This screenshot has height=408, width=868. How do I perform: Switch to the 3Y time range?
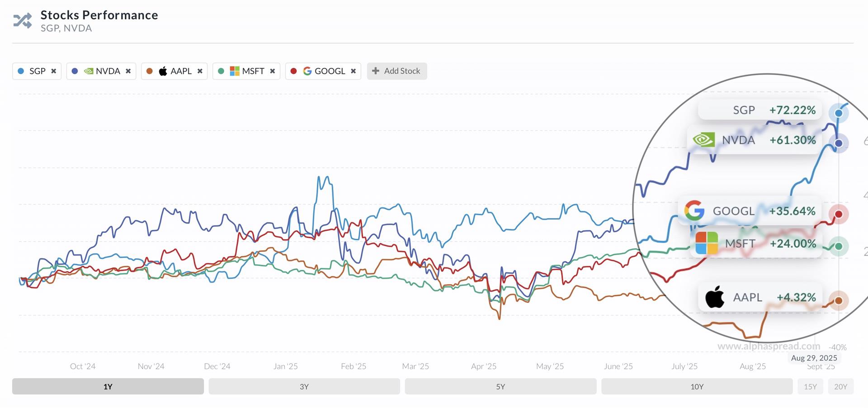304,386
